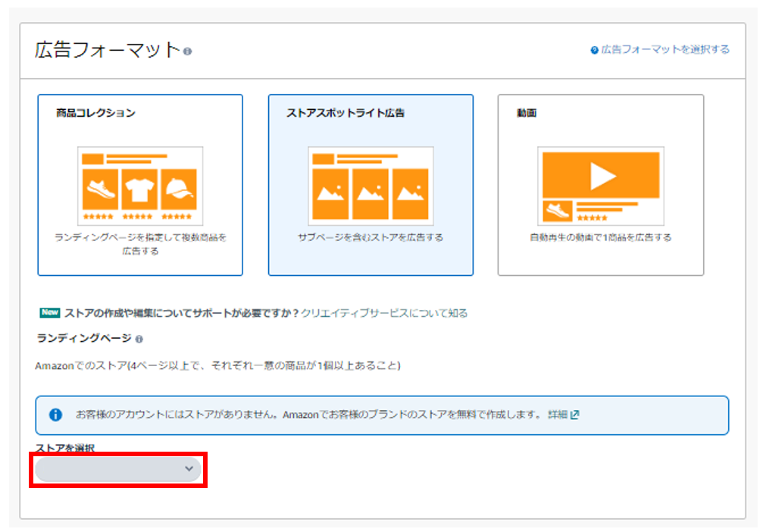Click the video play illustration thumbnail

pos(601,186)
